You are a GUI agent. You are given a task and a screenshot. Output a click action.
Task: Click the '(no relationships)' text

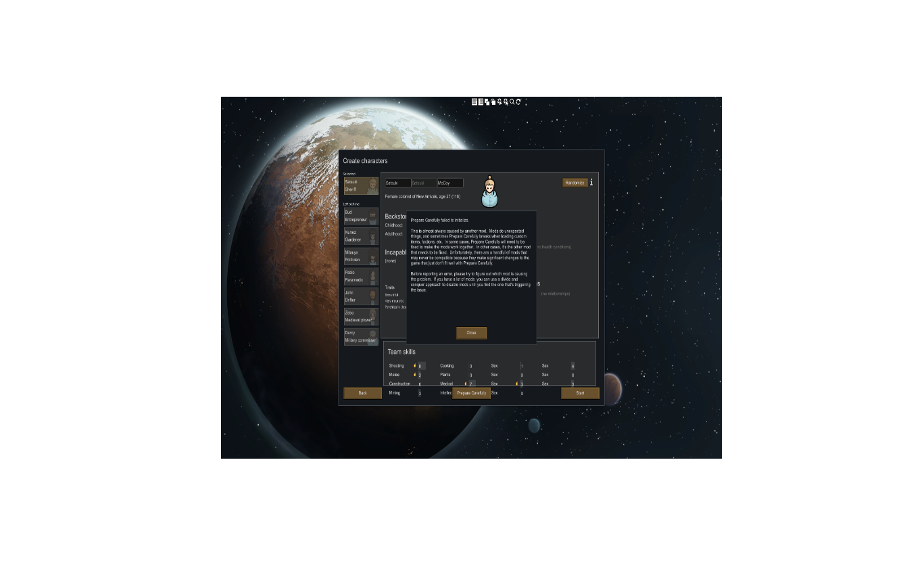pos(555,294)
